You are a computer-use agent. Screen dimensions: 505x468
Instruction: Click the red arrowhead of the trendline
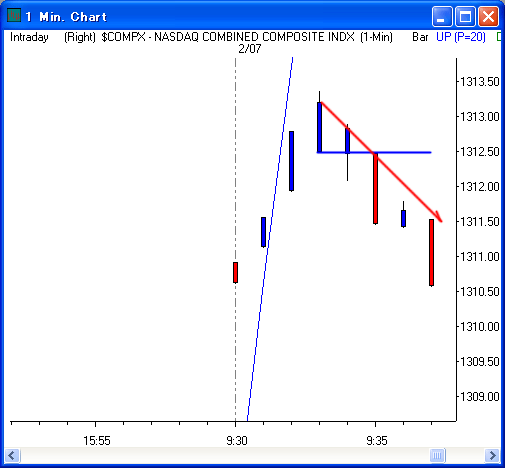point(438,217)
